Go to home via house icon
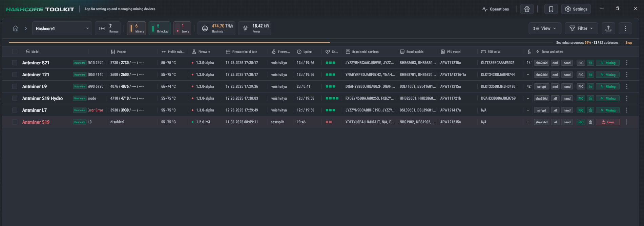Screen dimensions: 644x226 coord(16,28)
